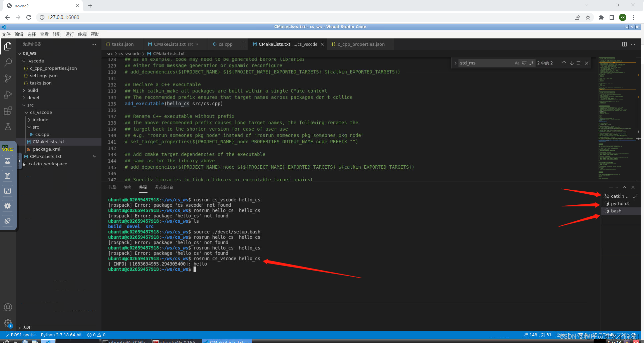Click the code minimap overview
This screenshot has width=644, height=343.
(617, 119)
